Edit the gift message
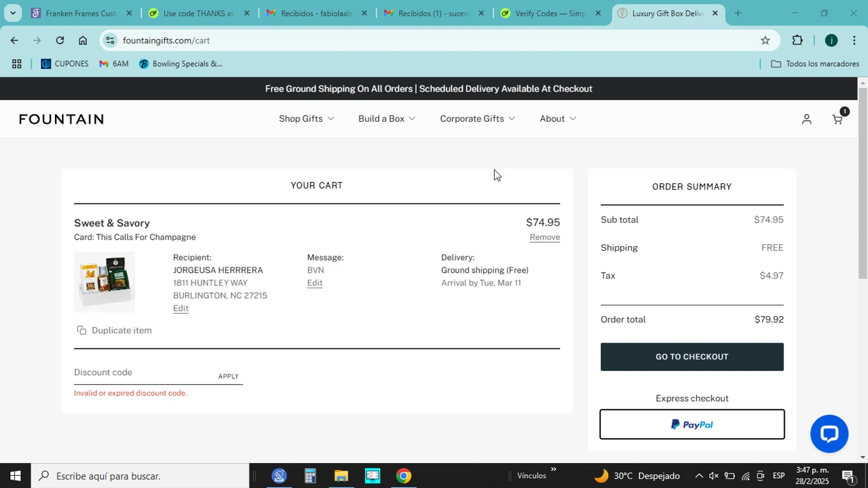 (x=315, y=283)
